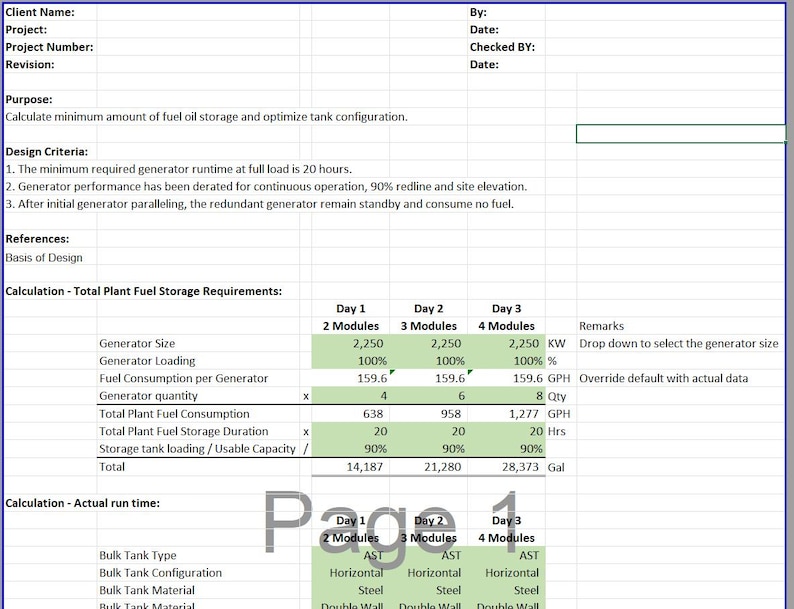Select the Total value 28,373
794x609 pixels.
pyautogui.click(x=506, y=467)
